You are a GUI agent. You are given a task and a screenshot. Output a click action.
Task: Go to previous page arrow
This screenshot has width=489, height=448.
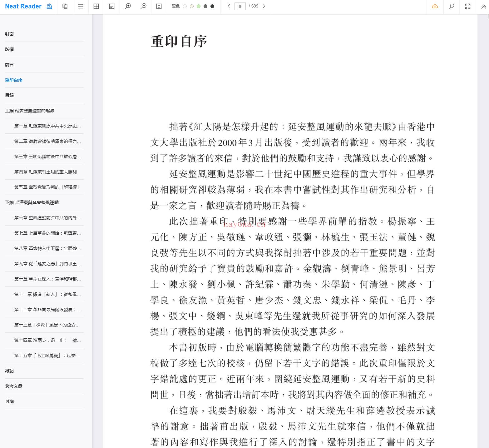pos(229,6)
